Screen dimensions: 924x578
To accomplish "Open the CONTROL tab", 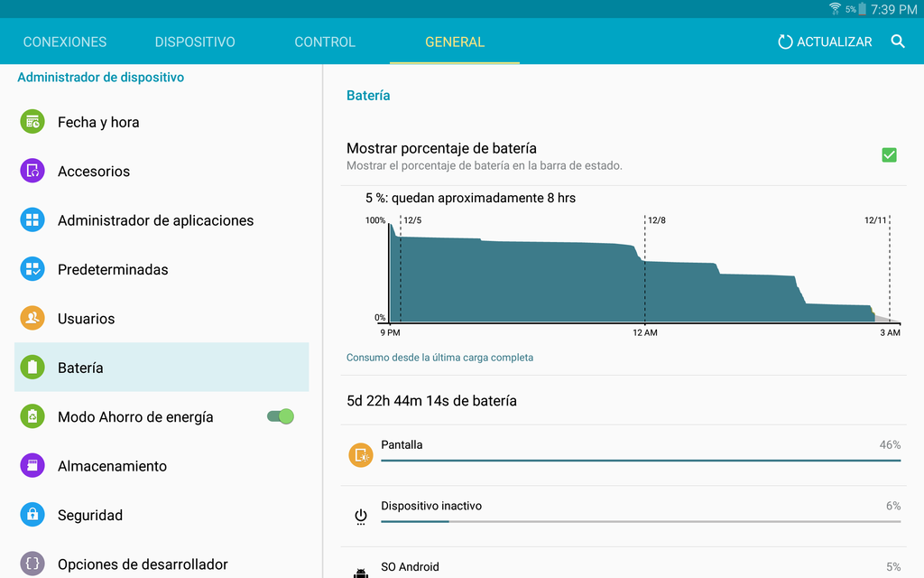I will (x=325, y=42).
